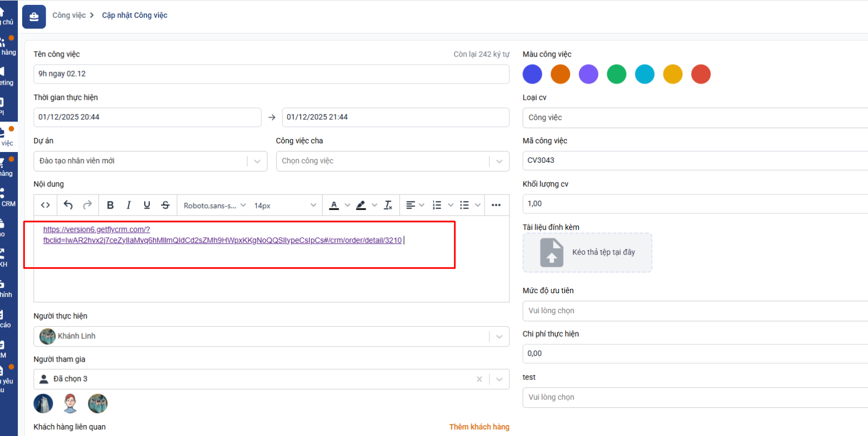The height and width of the screenshot is (436, 868).
Task: Toggle bold formatting in editor
Action: [x=110, y=205]
